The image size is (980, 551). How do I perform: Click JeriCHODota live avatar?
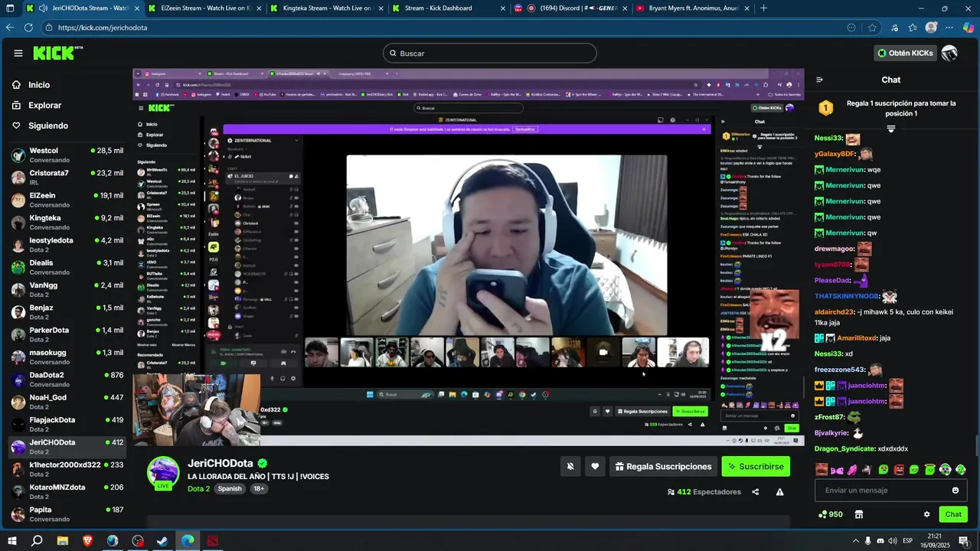[x=163, y=472]
